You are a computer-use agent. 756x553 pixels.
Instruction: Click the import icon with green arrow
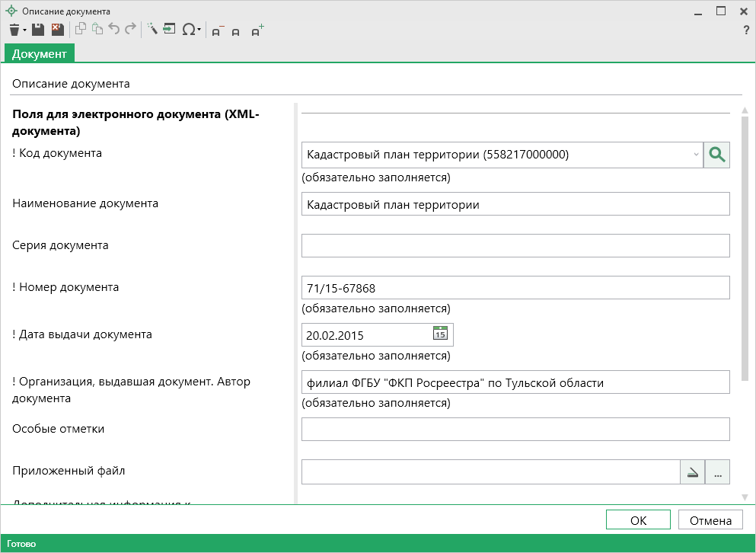pos(169,30)
